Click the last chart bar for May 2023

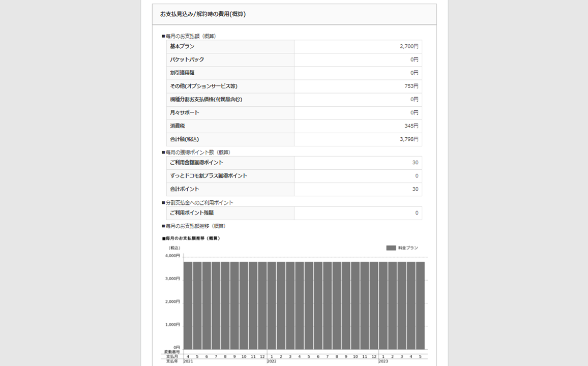[x=420, y=306]
